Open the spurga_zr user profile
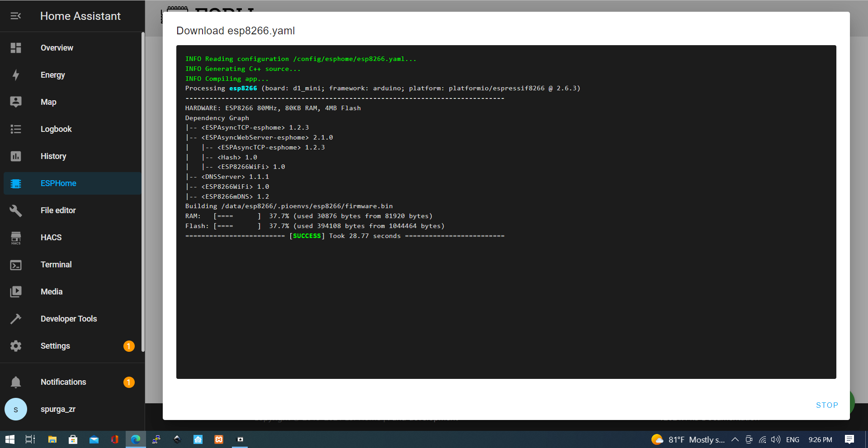This screenshot has width=868, height=448. click(72, 409)
